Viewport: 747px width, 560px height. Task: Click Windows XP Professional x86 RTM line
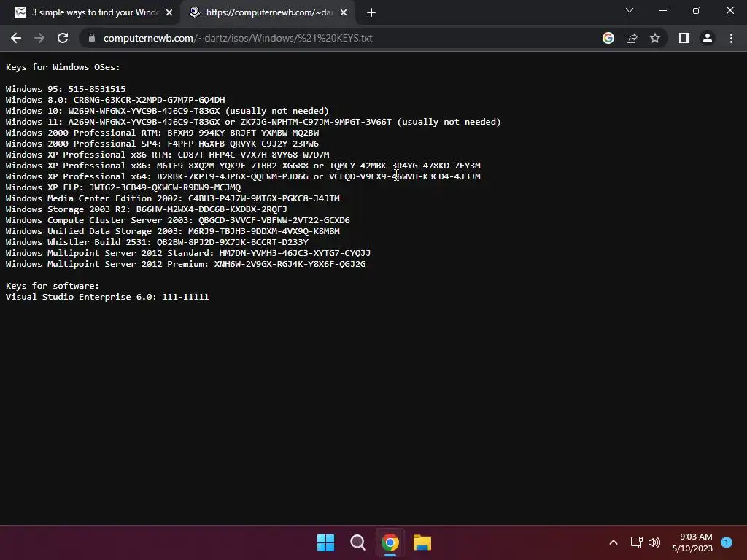click(168, 155)
